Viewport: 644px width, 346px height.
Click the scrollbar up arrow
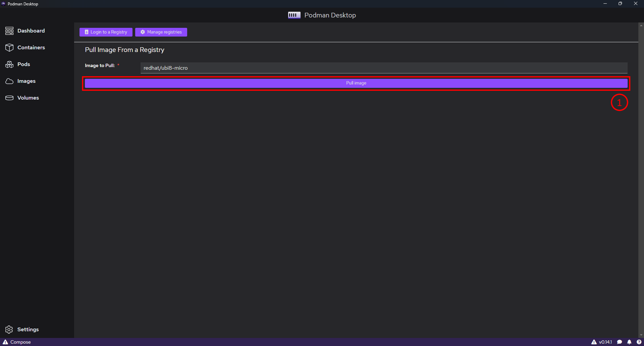pyautogui.click(x=641, y=26)
